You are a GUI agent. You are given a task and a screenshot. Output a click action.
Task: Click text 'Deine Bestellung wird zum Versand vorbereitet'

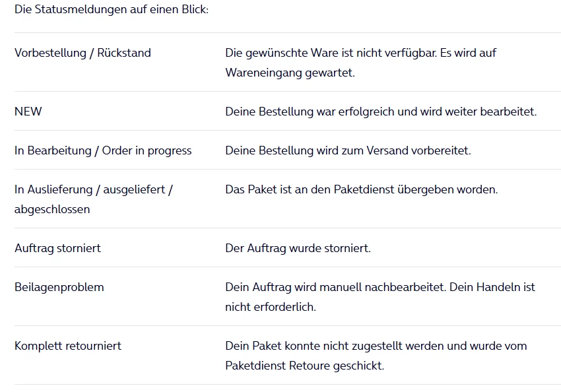pyautogui.click(x=348, y=150)
